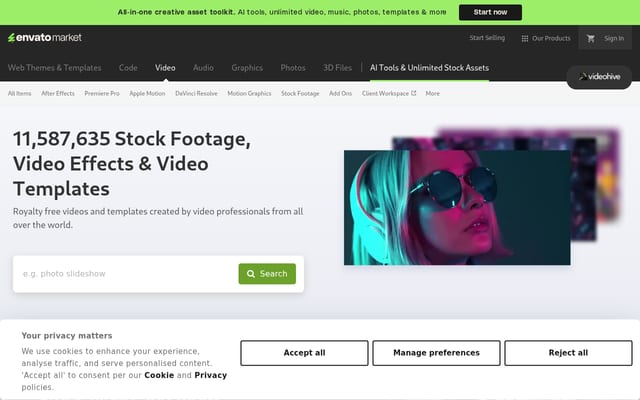Viewport: 640px width, 400px height.
Task: Show All Items in Video
Action: [19, 93]
